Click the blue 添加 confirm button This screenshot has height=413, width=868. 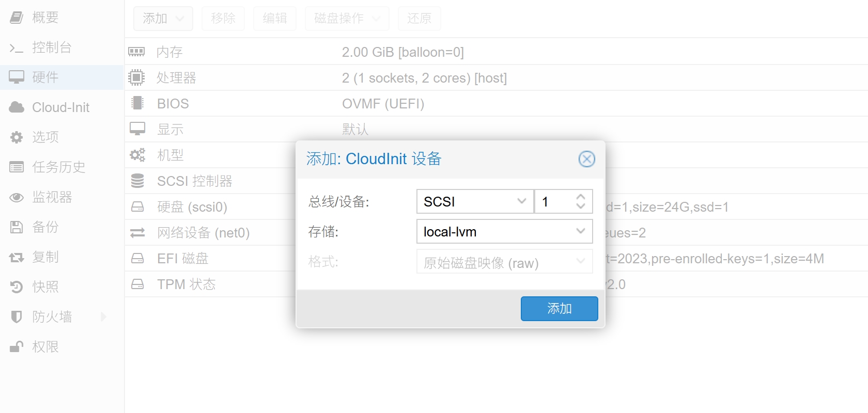point(559,309)
